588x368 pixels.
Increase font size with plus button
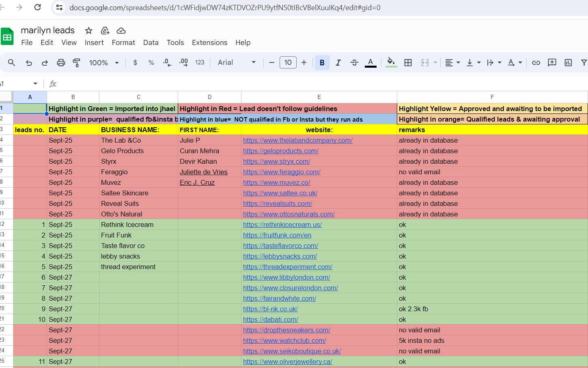click(x=304, y=62)
